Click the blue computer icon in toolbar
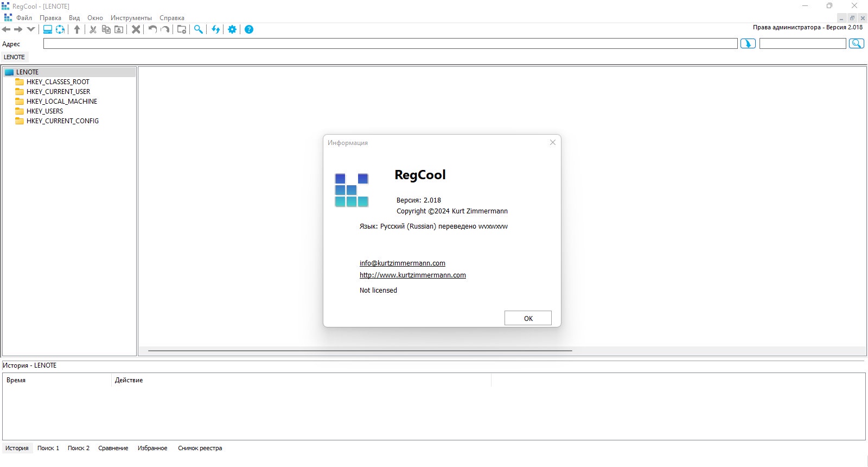 point(48,29)
